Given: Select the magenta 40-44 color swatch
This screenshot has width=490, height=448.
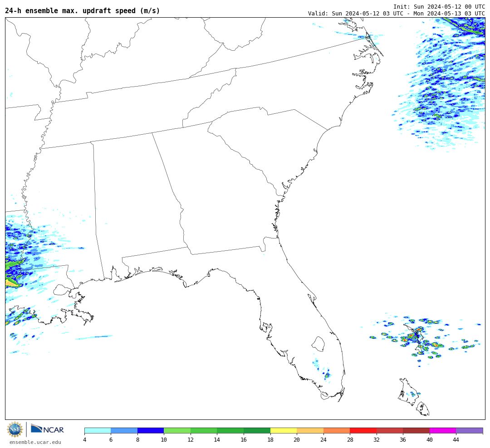Looking at the screenshot, I should (x=443, y=430).
